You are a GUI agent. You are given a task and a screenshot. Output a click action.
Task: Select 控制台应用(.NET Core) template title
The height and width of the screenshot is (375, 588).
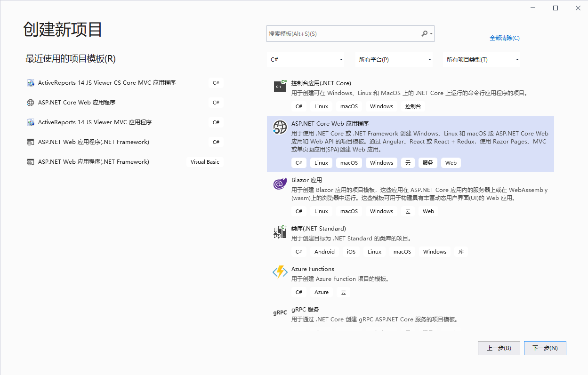[x=321, y=83]
